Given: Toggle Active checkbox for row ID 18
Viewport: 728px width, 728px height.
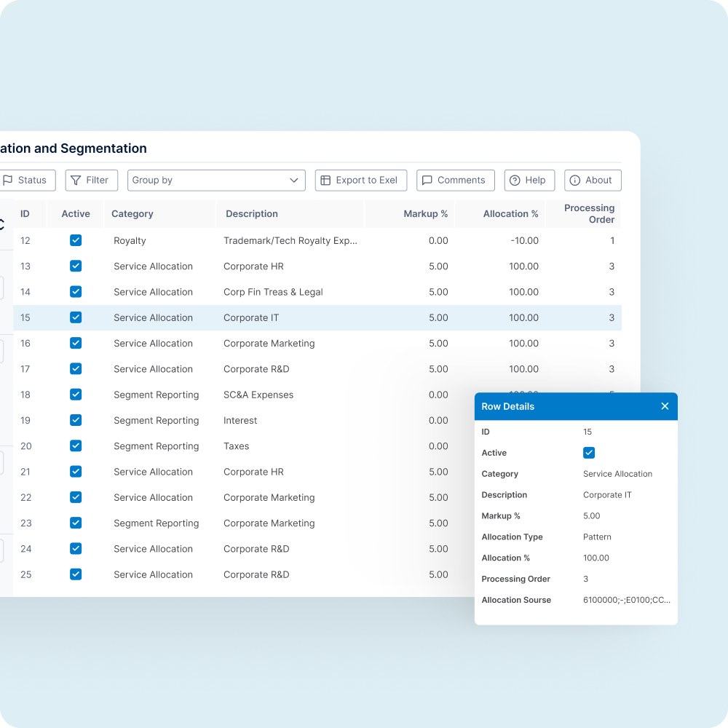Looking at the screenshot, I should [x=76, y=395].
